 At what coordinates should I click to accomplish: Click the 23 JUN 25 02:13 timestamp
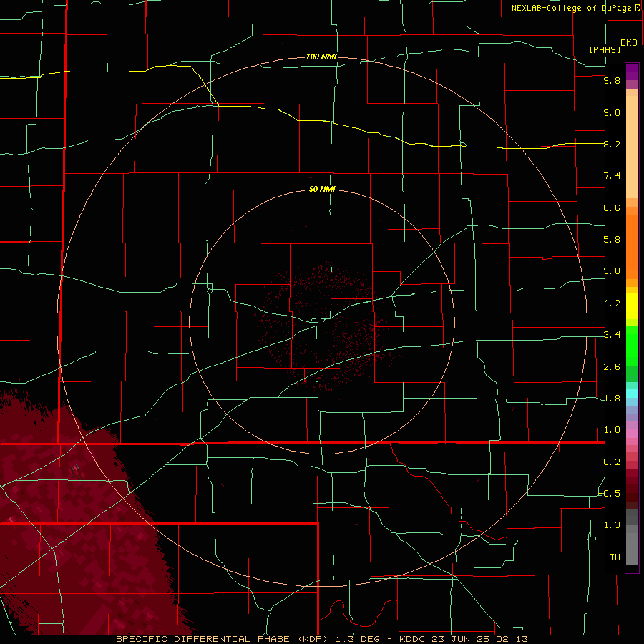(x=479, y=639)
